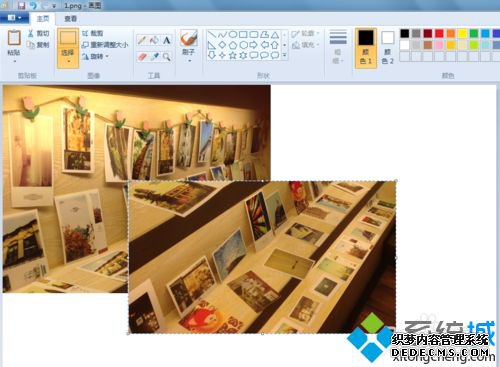Select the Magnifier tool

[167, 57]
